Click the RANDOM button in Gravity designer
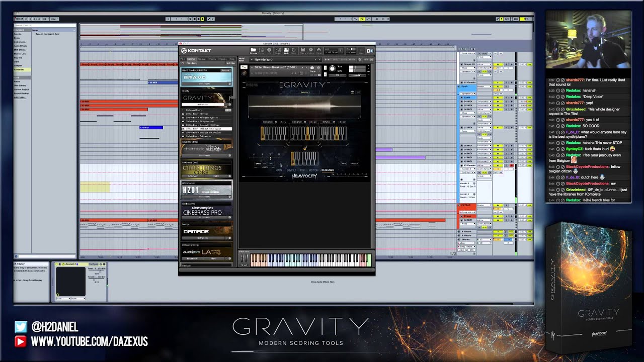 pos(354,163)
